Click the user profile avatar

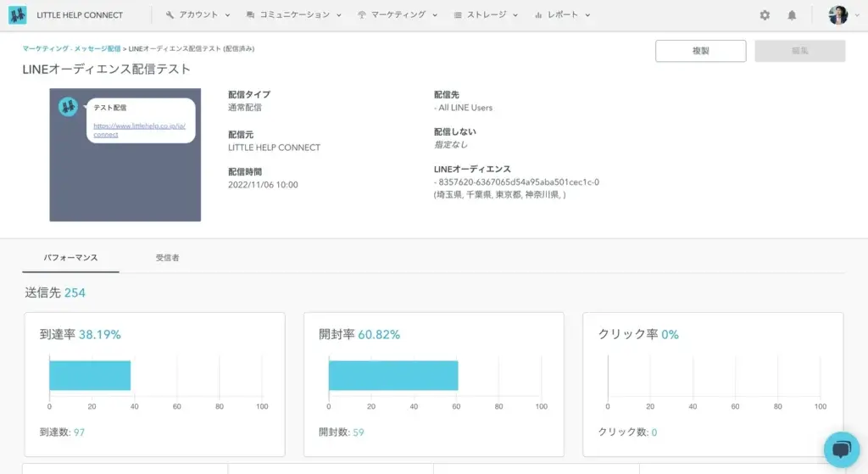(x=837, y=15)
